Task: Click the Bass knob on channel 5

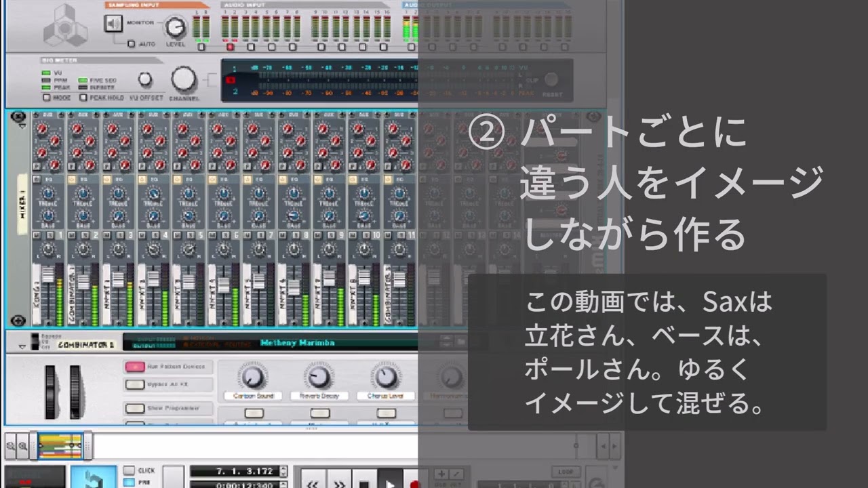Action: pos(189,216)
